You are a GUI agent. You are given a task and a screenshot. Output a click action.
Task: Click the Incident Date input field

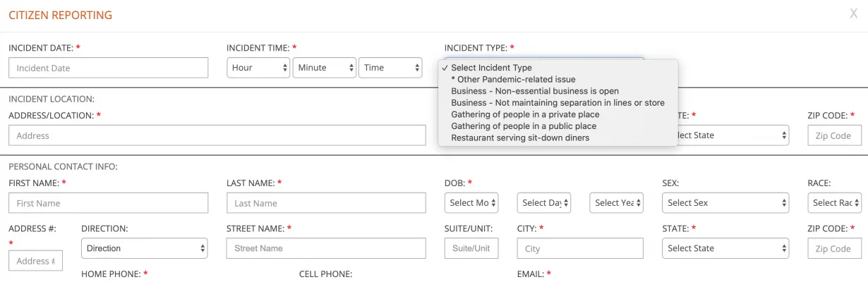pos(109,68)
